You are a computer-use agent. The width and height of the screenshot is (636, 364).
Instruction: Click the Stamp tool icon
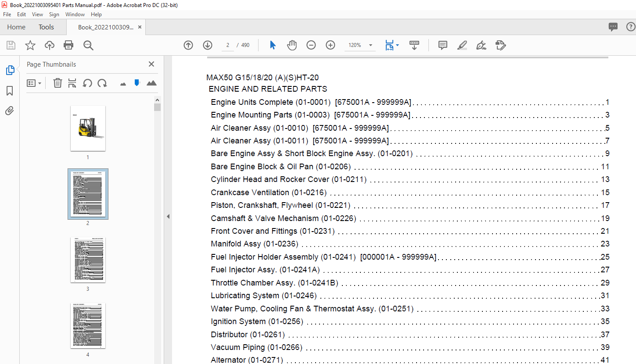pyautogui.click(x=500, y=45)
